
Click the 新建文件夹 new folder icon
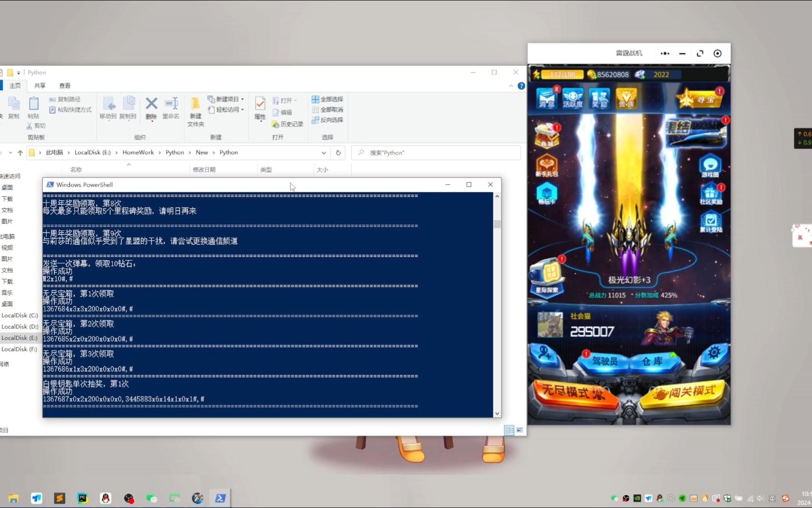(x=195, y=112)
